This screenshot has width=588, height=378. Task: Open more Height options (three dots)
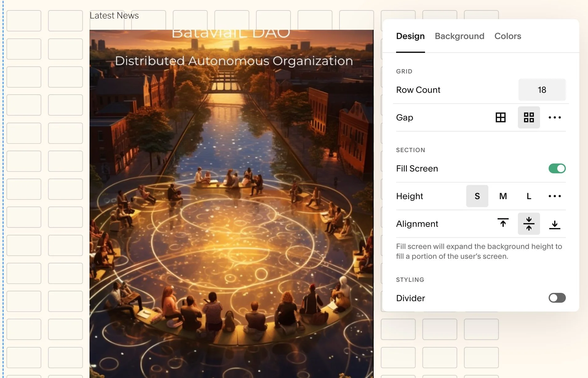(554, 196)
